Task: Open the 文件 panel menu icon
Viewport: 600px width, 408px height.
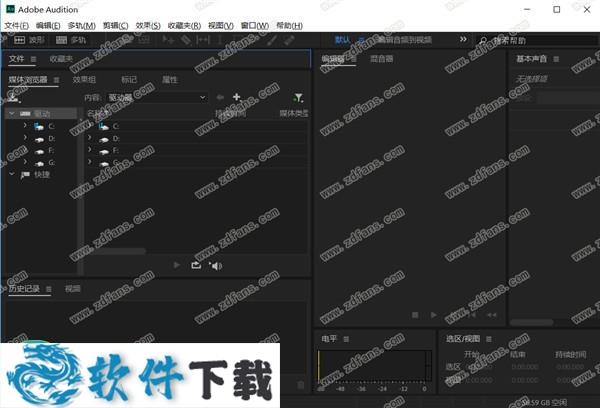Action: tap(33, 59)
